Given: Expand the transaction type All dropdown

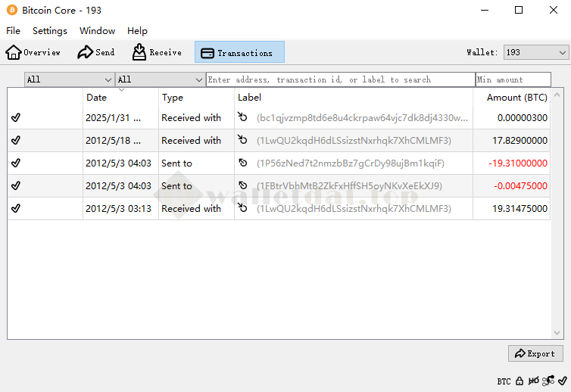Looking at the screenshot, I should pyautogui.click(x=160, y=79).
